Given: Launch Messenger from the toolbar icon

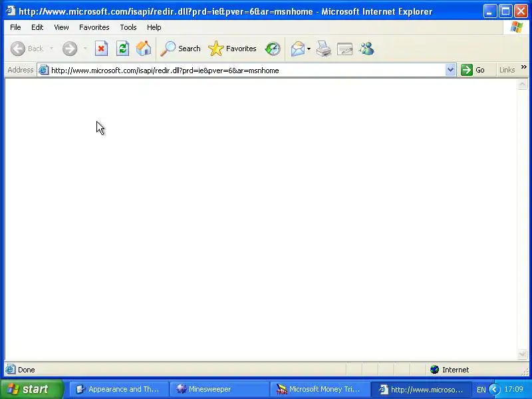Looking at the screenshot, I should click(366, 49).
